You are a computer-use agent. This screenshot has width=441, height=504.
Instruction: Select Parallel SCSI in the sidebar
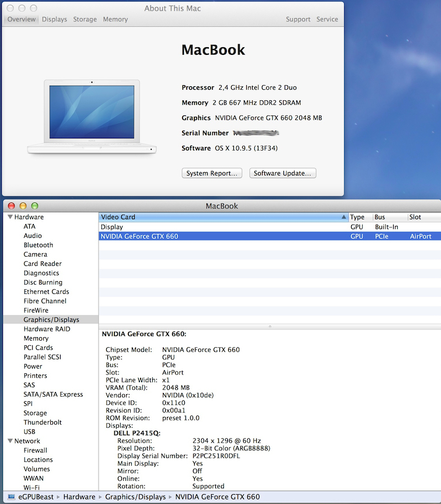43,357
